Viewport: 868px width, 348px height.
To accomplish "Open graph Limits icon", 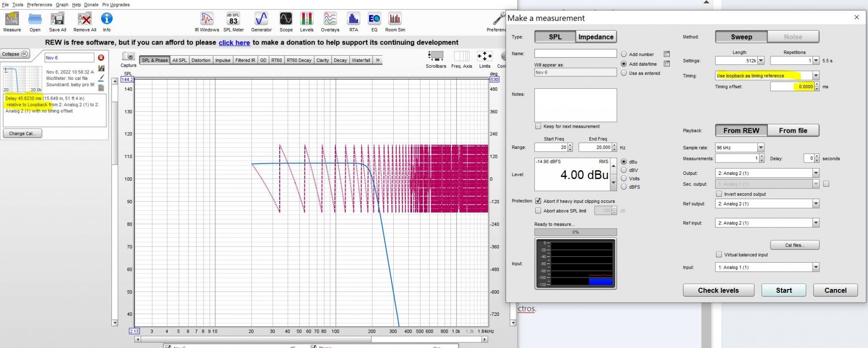I will [484, 56].
